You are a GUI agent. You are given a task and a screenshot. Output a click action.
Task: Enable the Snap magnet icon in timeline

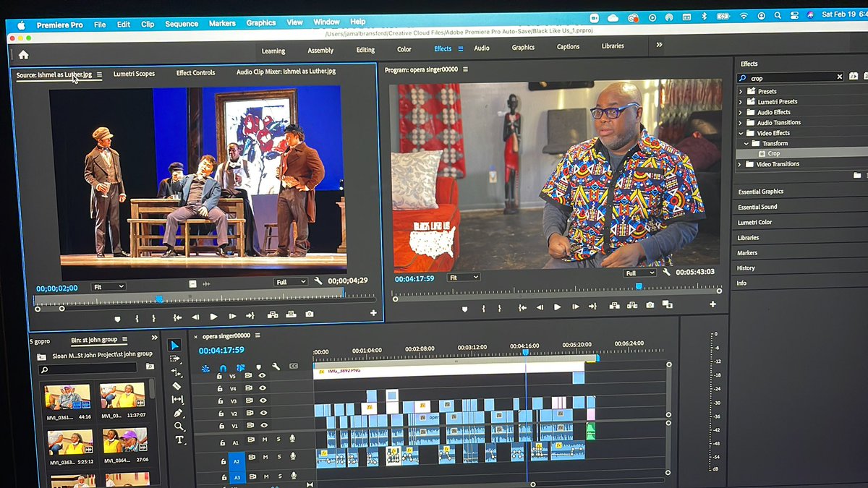(x=223, y=367)
